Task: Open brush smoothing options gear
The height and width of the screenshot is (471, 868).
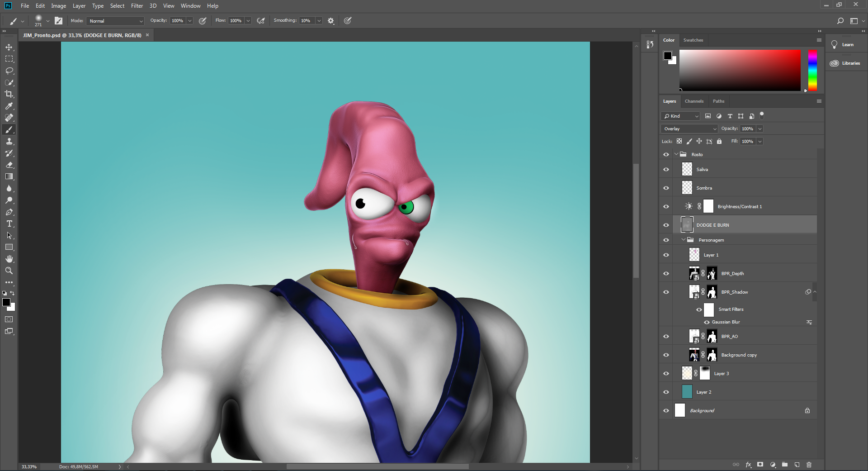Action: (331, 21)
